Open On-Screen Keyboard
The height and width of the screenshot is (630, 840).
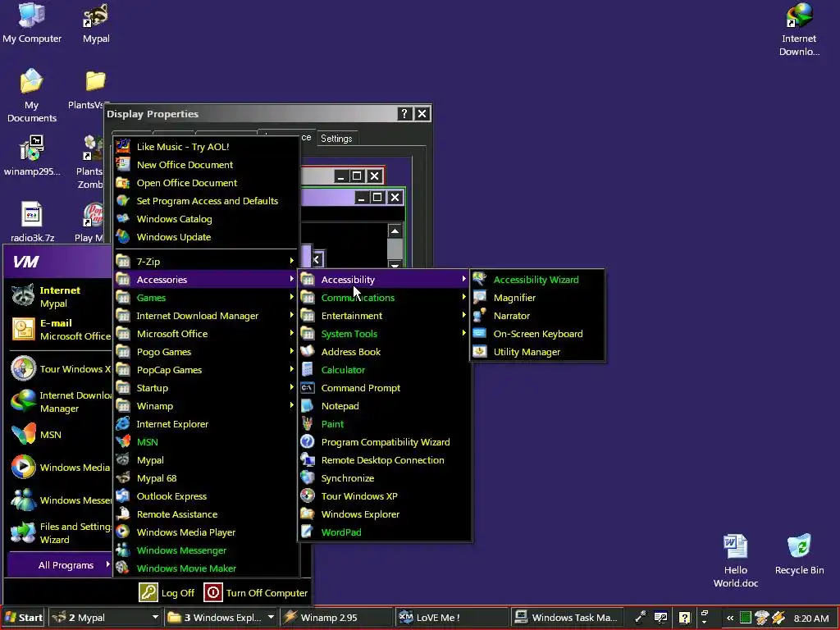click(538, 334)
